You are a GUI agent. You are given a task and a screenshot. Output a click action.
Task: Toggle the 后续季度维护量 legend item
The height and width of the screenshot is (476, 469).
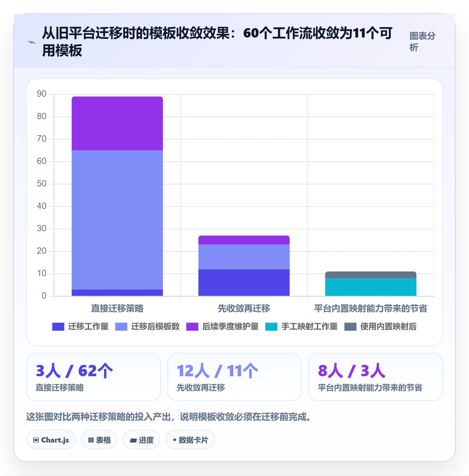point(222,326)
